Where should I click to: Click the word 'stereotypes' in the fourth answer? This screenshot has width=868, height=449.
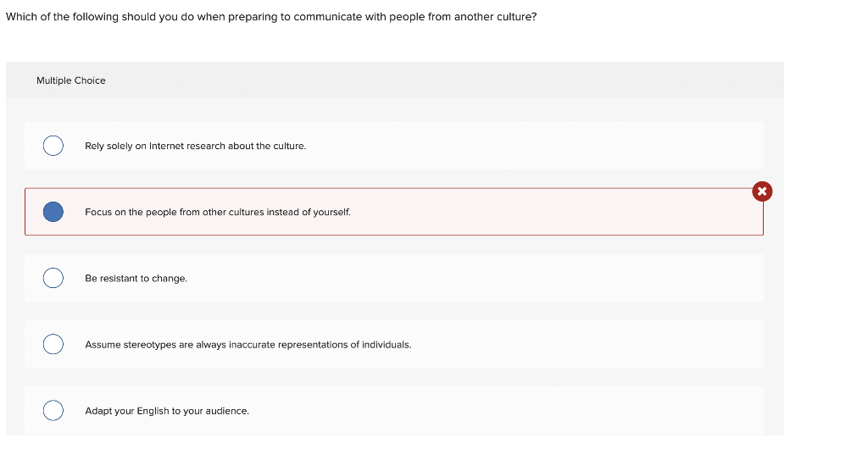click(x=150, y=345)
